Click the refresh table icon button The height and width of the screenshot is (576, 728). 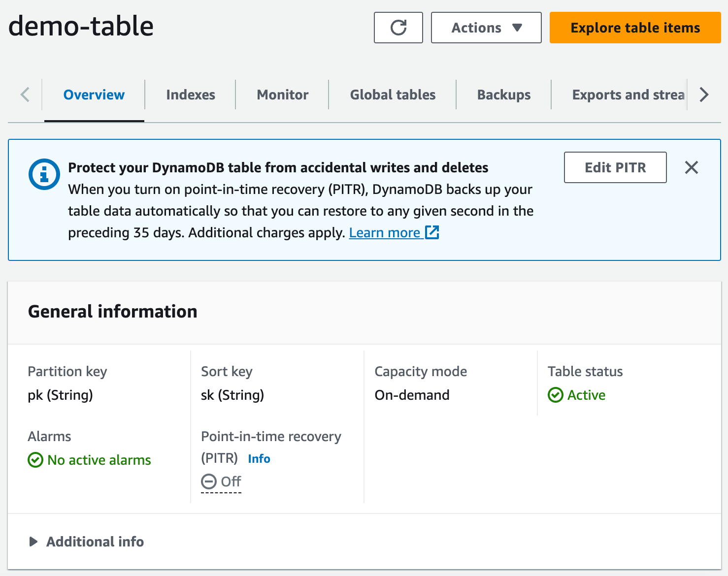pyautogui.click(x=398, y=28)
